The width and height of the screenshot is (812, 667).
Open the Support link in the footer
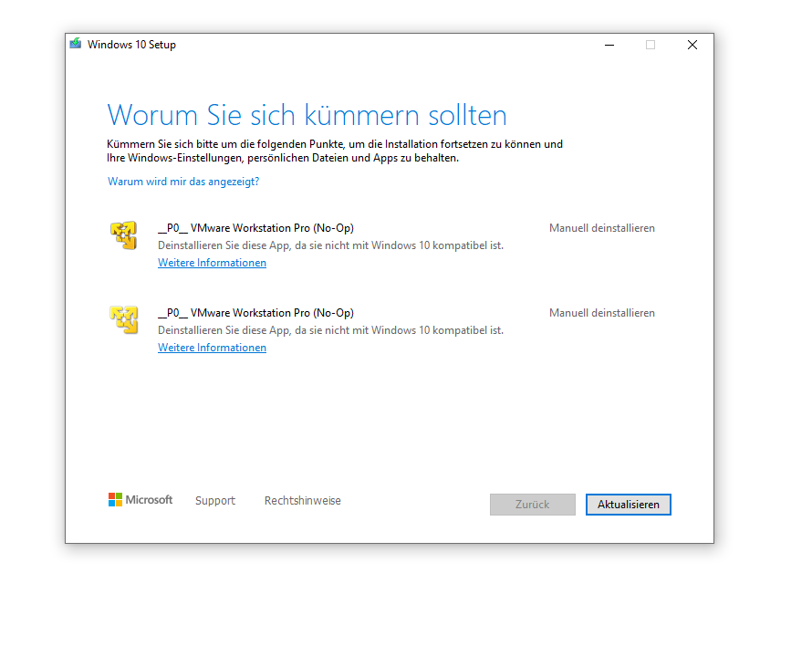(x=214, y=501)
